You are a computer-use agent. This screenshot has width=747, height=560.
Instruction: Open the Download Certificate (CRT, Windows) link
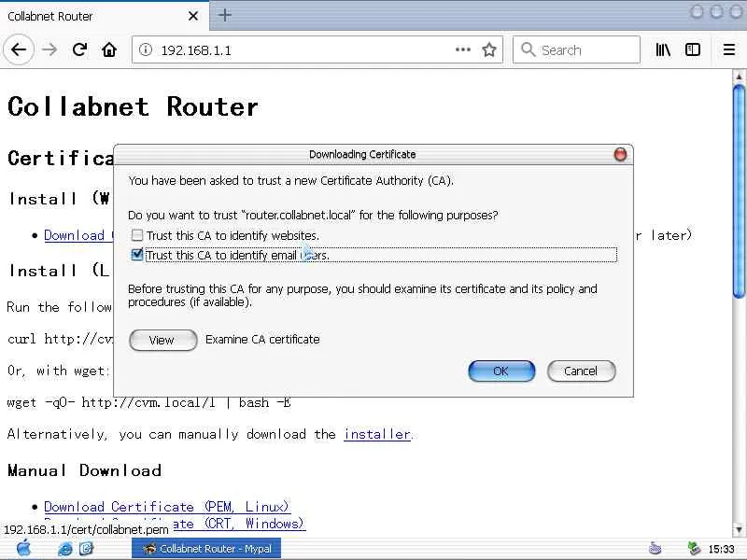tap(238, 524)
